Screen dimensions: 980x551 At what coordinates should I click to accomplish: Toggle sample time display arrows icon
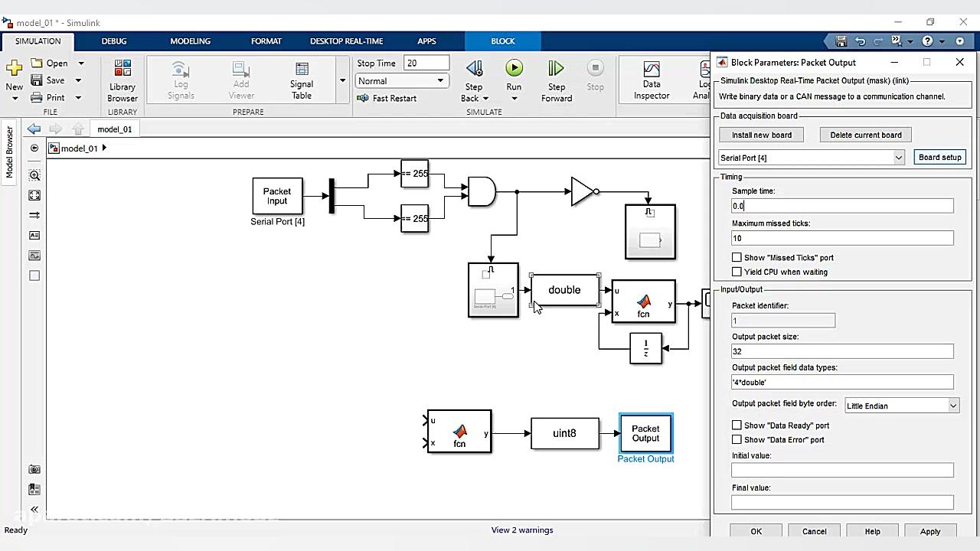point(34,215)
